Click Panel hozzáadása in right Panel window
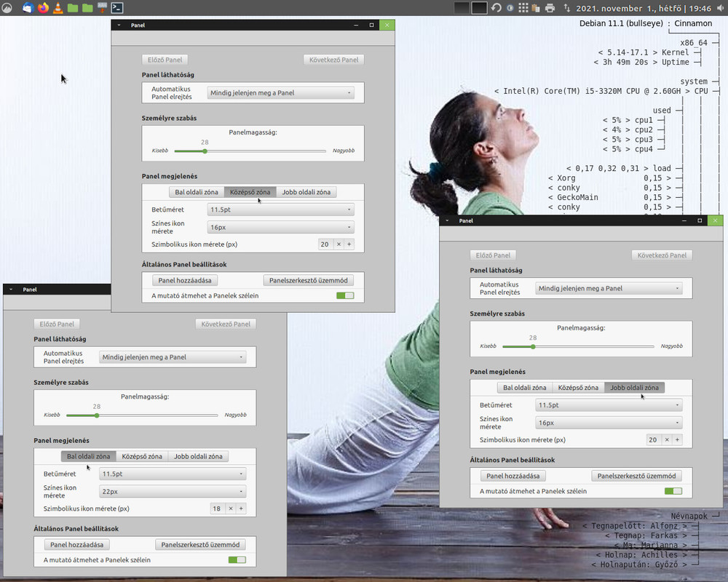Image resolution: width=728 pixels, height=582 pixels. (513, 476)
